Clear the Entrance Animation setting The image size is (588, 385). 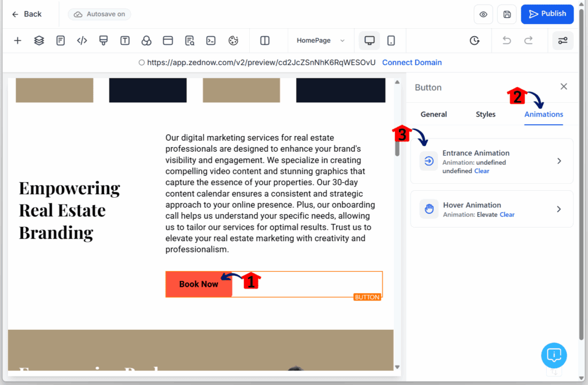482,171
